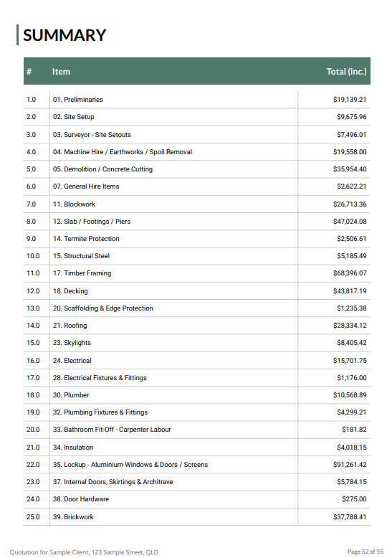
Task: Select '28. Electrical Fixtures & Fittings'
Action: click(100, 378)
